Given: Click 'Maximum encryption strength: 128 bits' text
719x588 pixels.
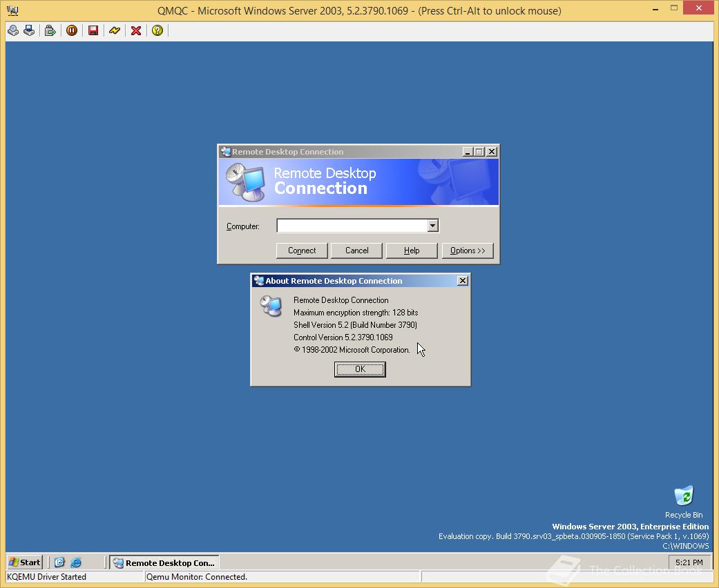Looking at the screenshot, I should [356, 313].
